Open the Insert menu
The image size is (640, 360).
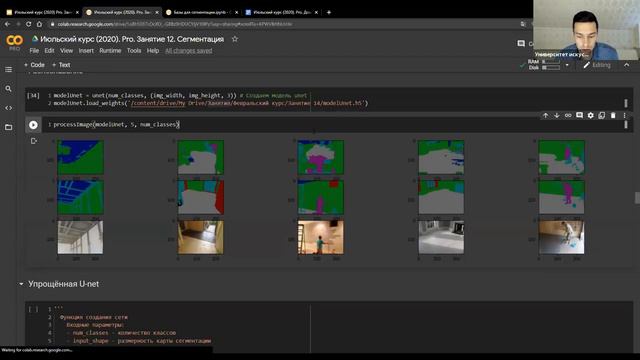(x=86, y=51)
